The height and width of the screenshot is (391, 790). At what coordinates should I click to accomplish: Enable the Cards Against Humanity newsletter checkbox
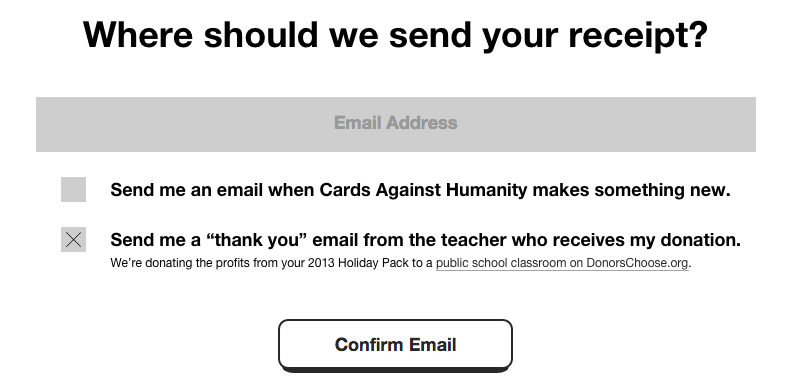[74, 189]
